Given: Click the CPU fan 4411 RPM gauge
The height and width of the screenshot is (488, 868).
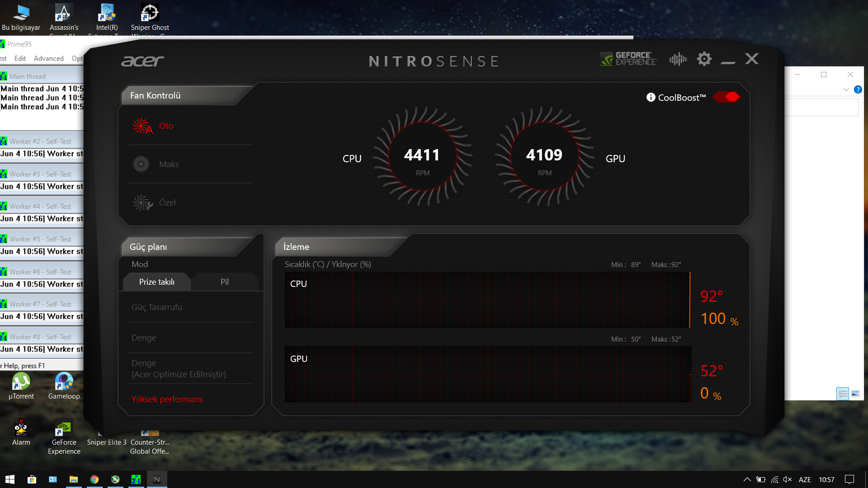Looking at the screenshot, I should (x=422, y=156).
